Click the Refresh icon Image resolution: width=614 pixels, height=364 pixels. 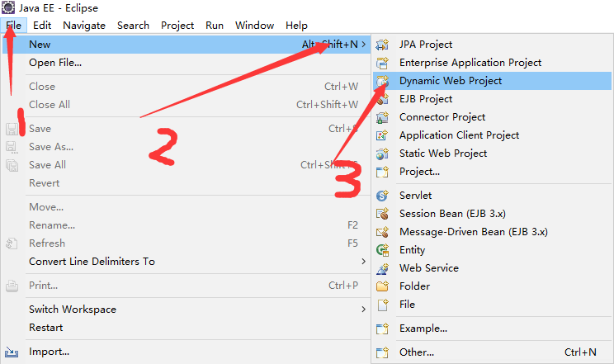point(12,243)
